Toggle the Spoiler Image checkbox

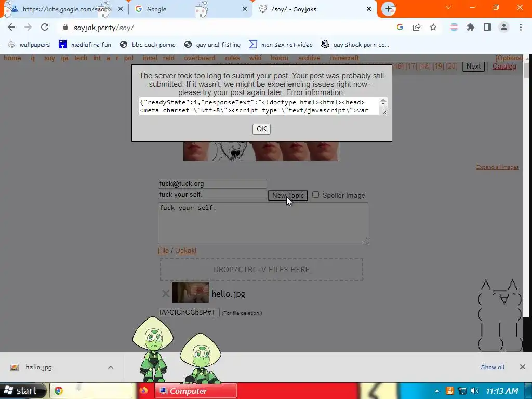point(315,195)
